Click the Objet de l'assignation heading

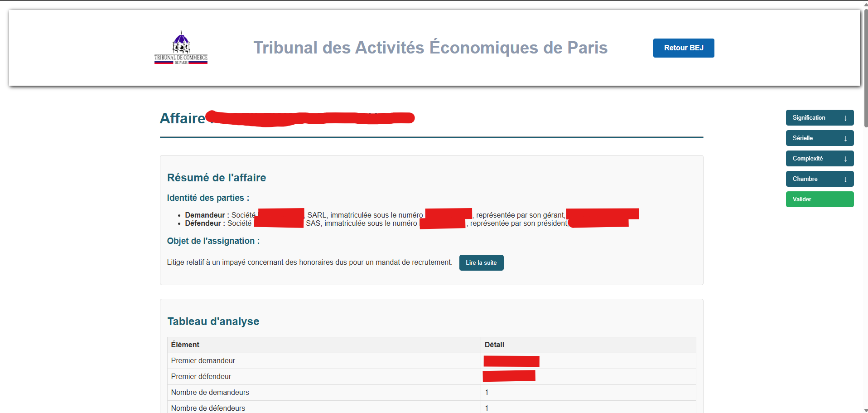click(213, 241)
